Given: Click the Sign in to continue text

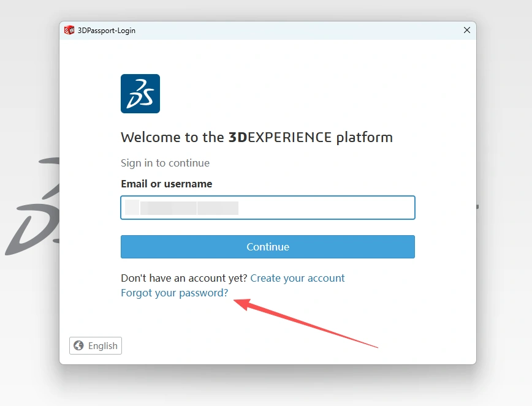Looking at the screenshot, I should 165,163.
